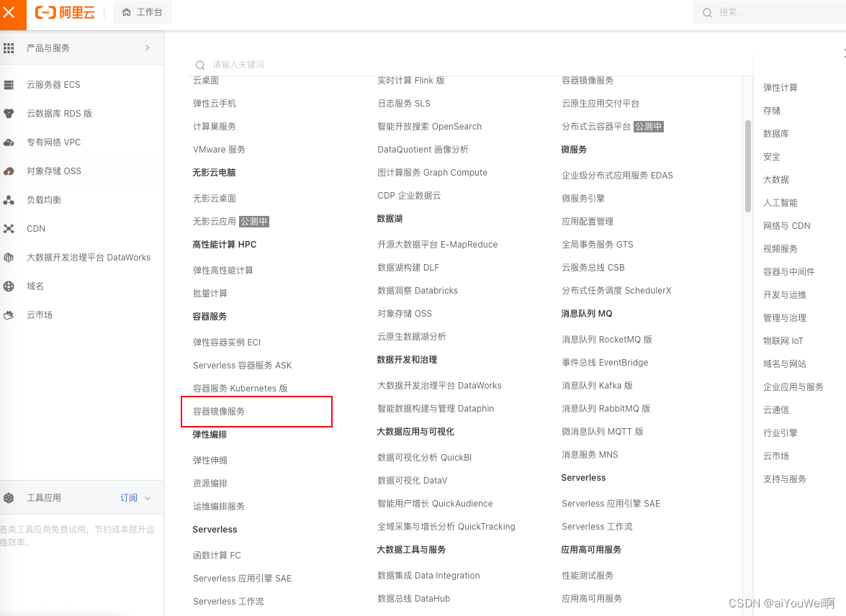Select 人工智能 in the category list
846x616 pixels.
(x=780, y=203)
